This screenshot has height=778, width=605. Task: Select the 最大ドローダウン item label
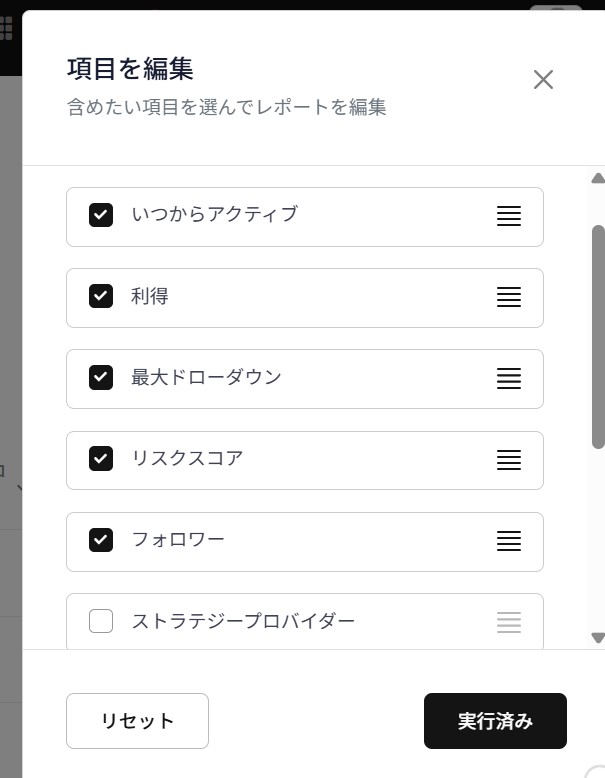207,378
